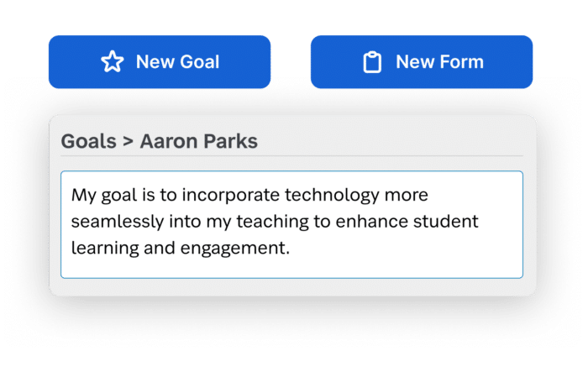Click the word "learning" in the goal text
The width and height of the screenshot is (588, 372).
(x=105, y=249)
